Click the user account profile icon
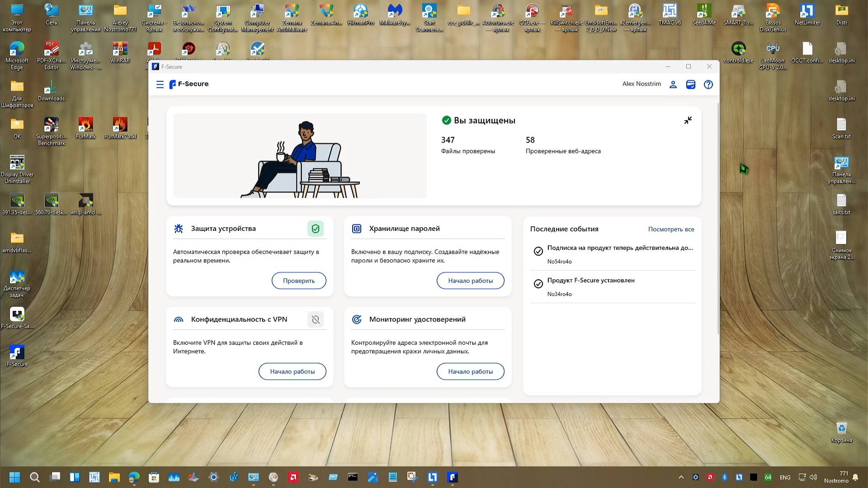The width and height of the screenshot is (868, 488). tap(673, 84)
